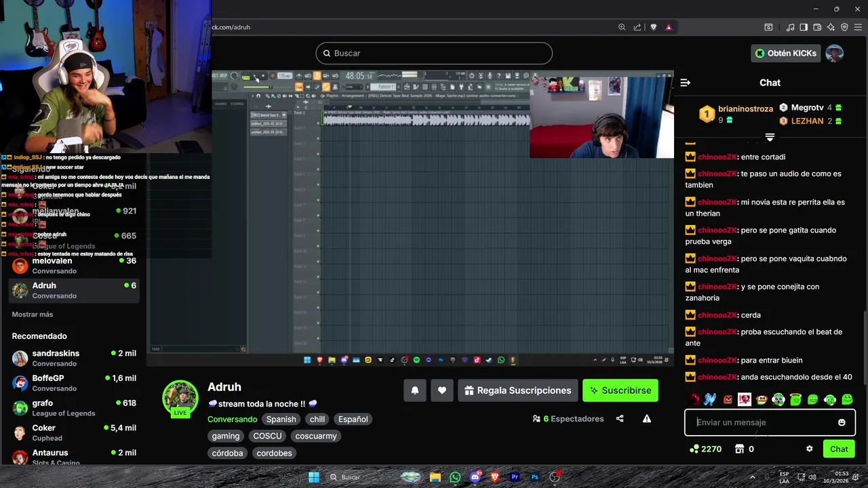Select the chill tag
868x488 pixels.
pos(317,420)
